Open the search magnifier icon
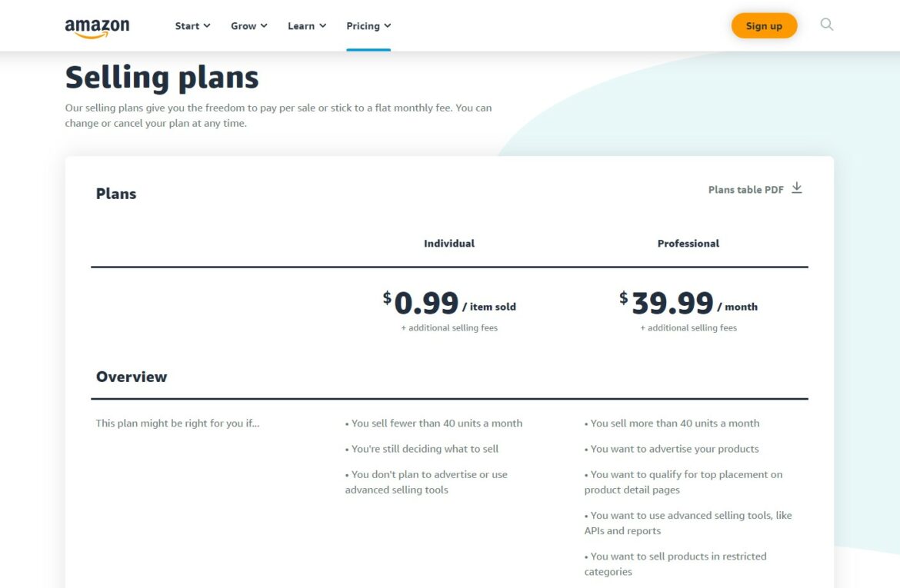 pos(827,25)
